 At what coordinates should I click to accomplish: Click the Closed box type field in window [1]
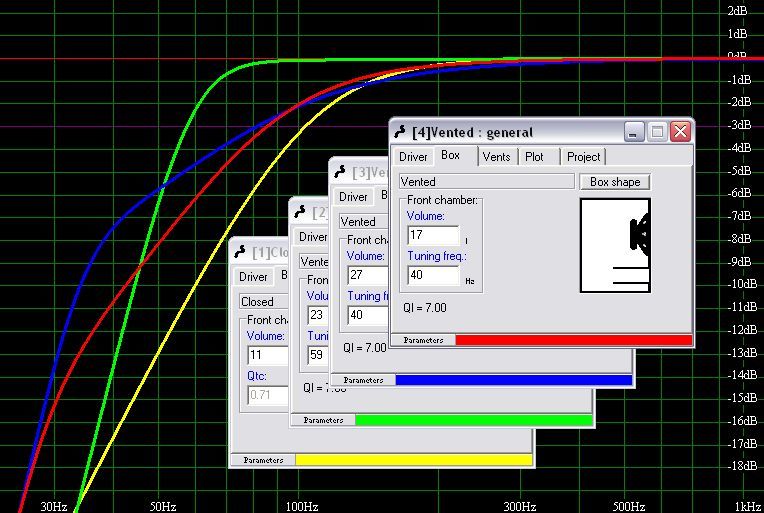click(x=264, y=302)
